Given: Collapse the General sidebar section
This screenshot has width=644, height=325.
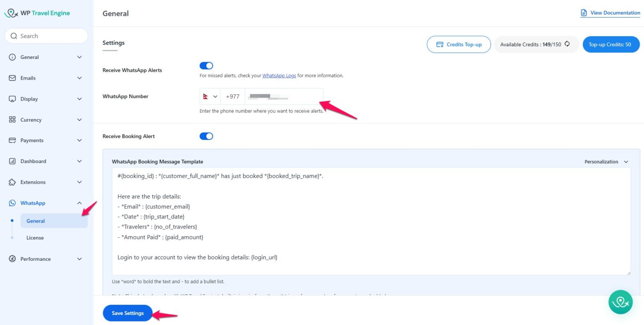Looking at the screenshot, I should (79, 57).
